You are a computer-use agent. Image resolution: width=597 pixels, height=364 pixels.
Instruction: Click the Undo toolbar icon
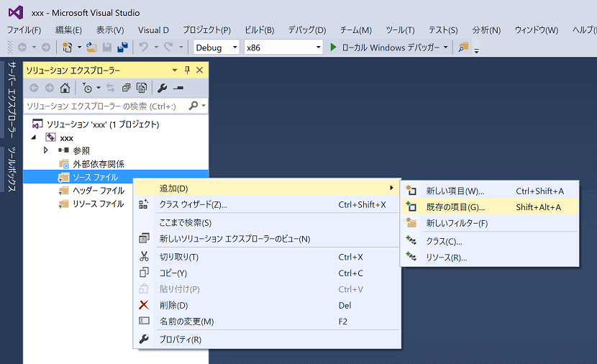(144, 47)
